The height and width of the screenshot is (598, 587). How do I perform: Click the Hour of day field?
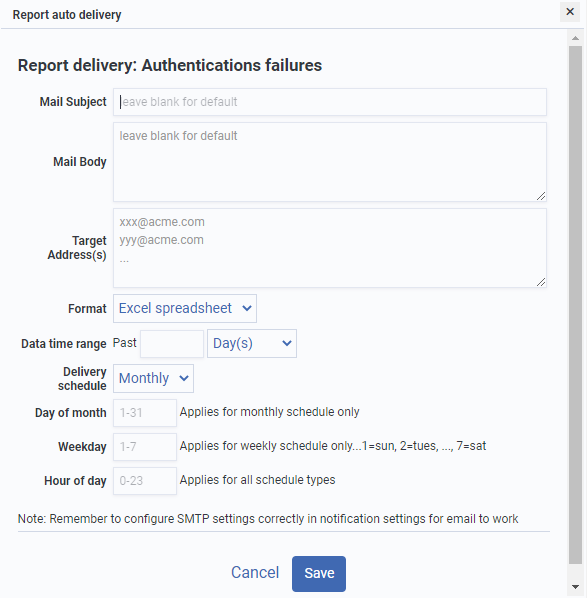tap(145, 481)
